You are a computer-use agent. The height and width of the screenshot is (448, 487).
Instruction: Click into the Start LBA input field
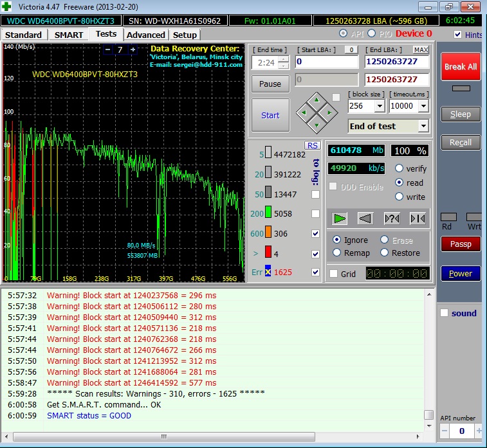click(x=326, y=62)
